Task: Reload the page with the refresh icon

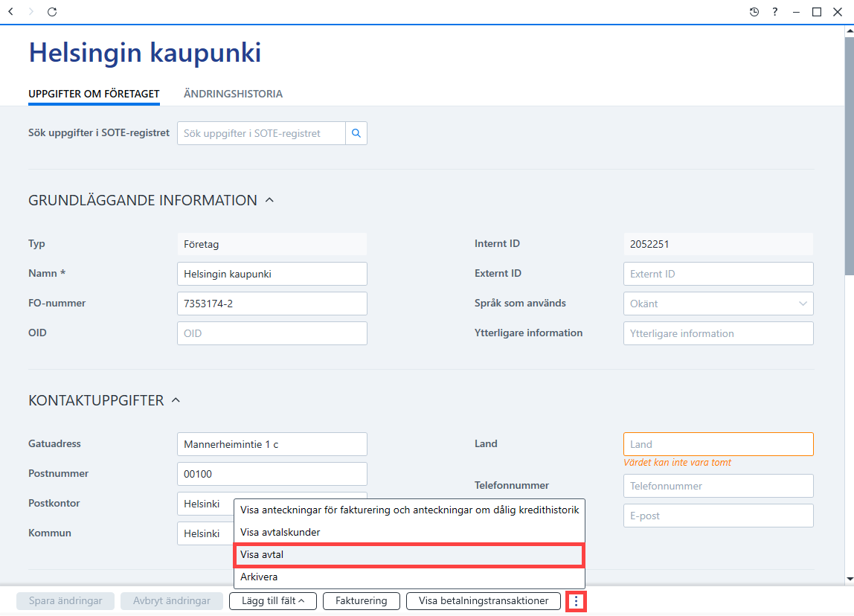Action: point(52,11)
